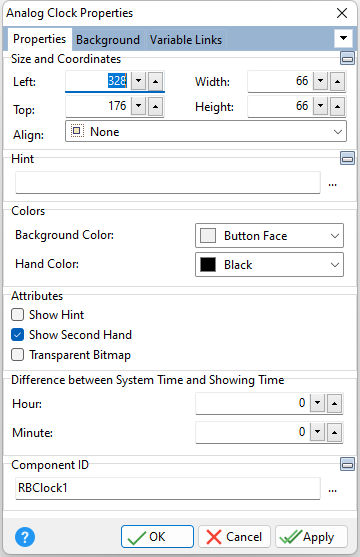Open the Hand Color dropdown
360x557 pixels.
click(269, 264)
